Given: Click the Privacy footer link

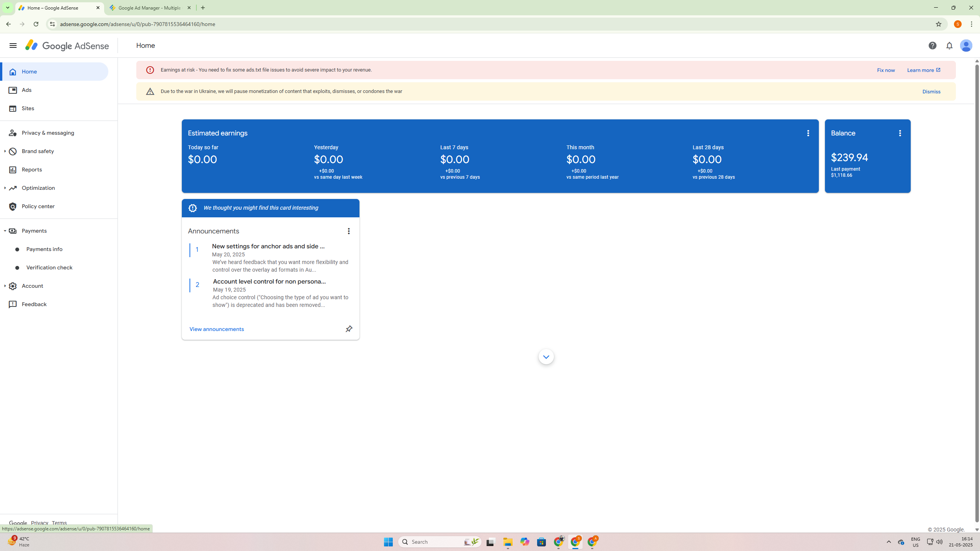Looking at the screenshot, I should click(39, 523).
